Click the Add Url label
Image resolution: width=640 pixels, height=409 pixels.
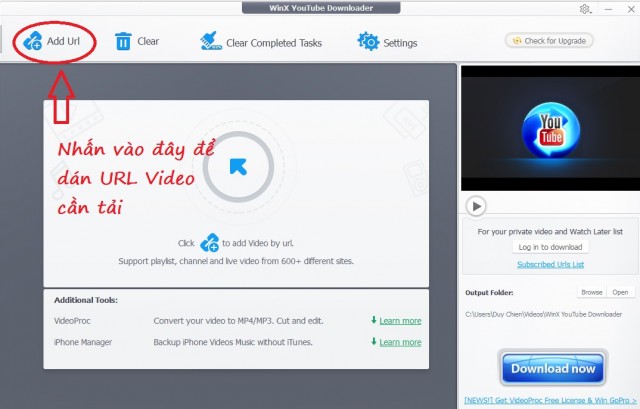click(x=63, y=41)
